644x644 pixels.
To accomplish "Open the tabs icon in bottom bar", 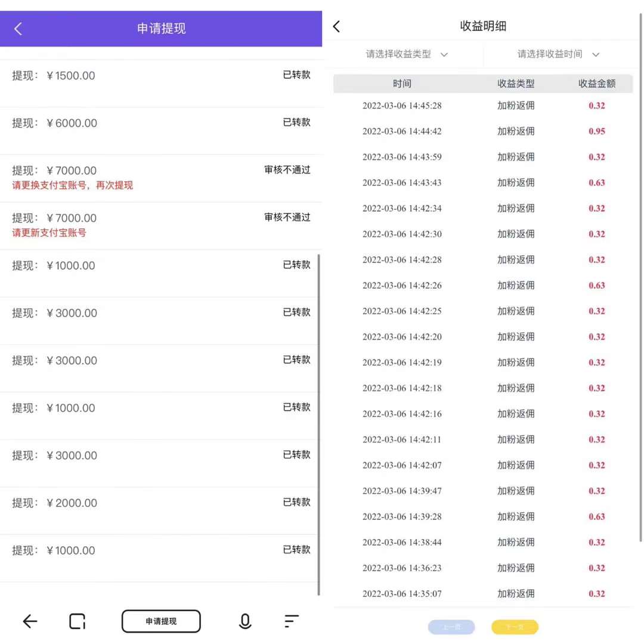I will [x=77, y=621].
